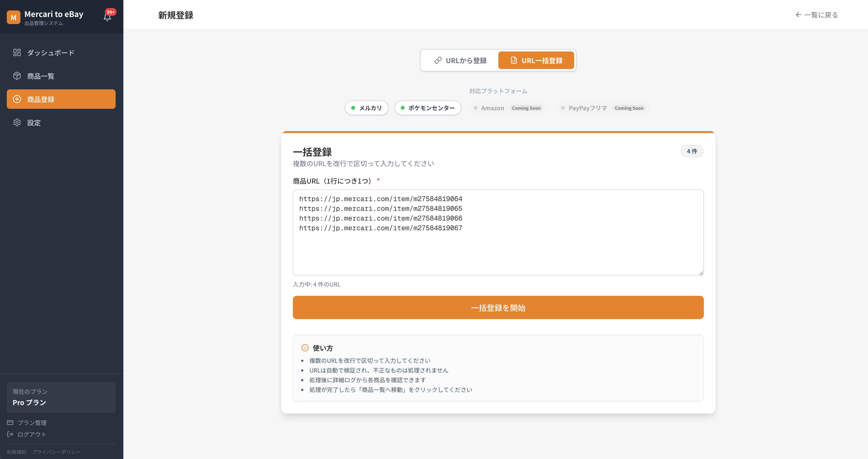Viewport: 868px width, 459px height.
Task: Click the info icon next to 使い方
Action: (305, 348)
